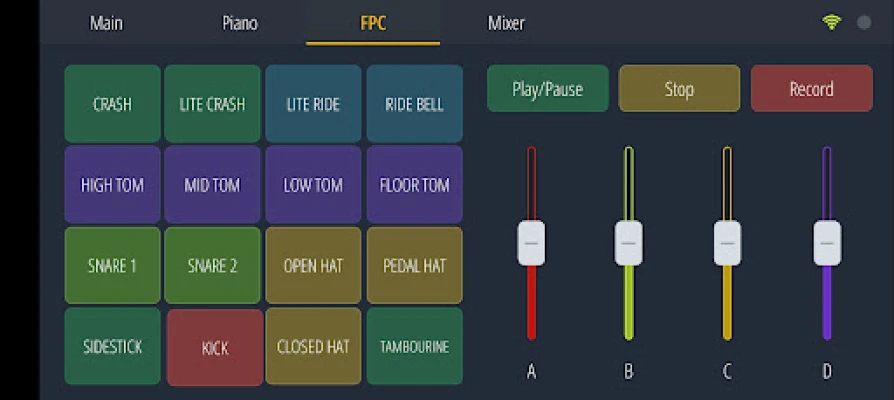894x400 pixels.
Task: Switch to the Mixer tab
Action: 506,22
